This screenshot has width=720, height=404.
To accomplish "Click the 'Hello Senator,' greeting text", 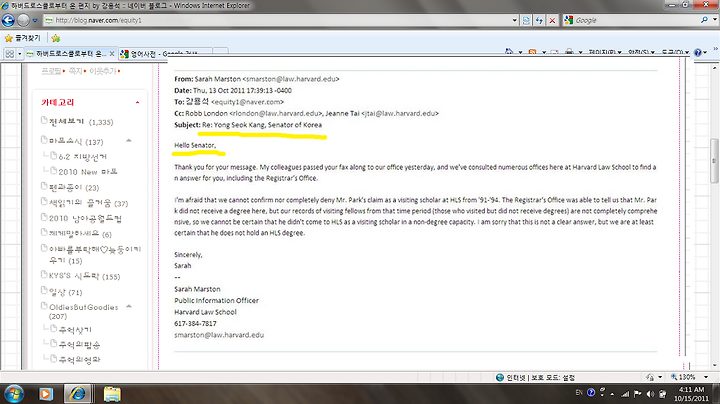I will (x=195, y=146).
